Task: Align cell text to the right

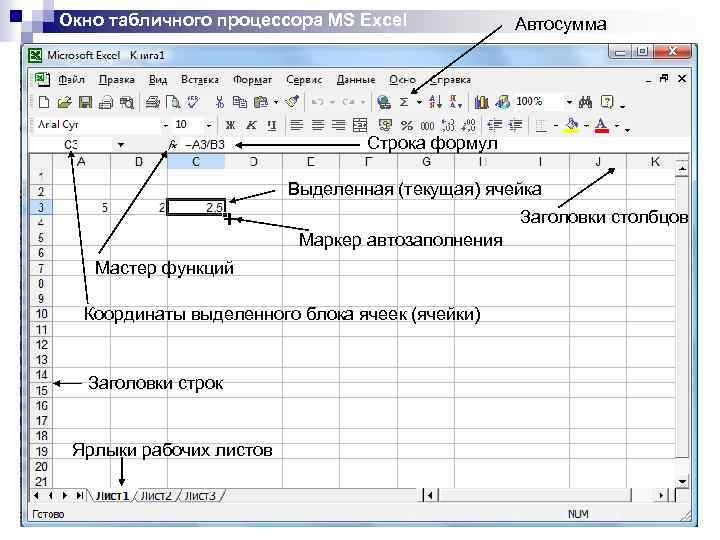Action: click(x=339, y=125)
